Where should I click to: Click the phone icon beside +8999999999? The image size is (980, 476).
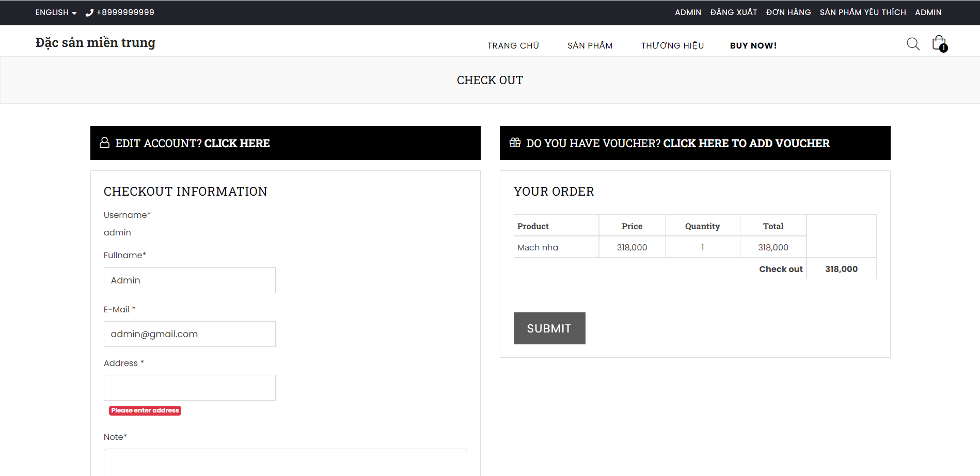pos(89,12)
